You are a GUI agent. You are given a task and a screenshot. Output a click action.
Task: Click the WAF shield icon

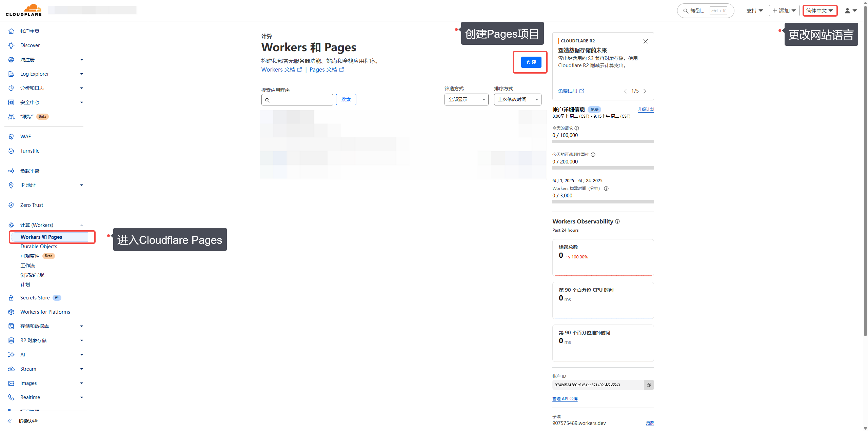point(11,136)
